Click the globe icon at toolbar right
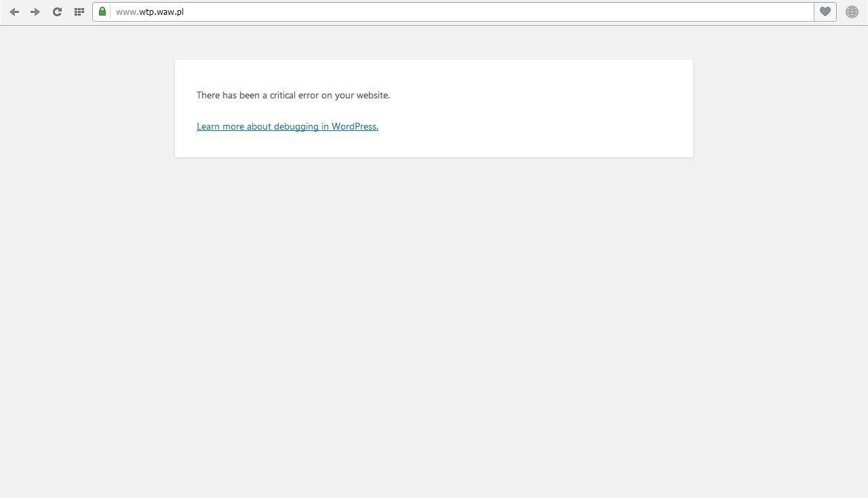868x498 pixels. tap(852, 12)
